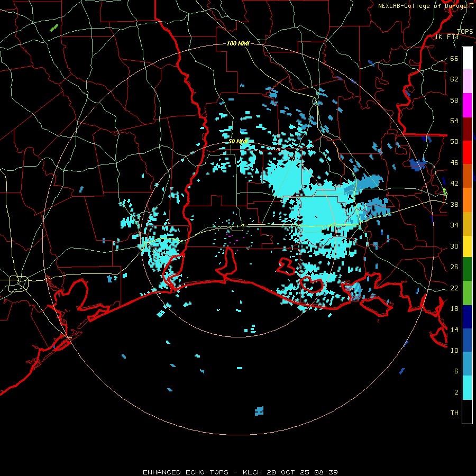Screen dimensions: 476x476
Task: Click the 54 legend value
Action: click(x=454, y=121)
